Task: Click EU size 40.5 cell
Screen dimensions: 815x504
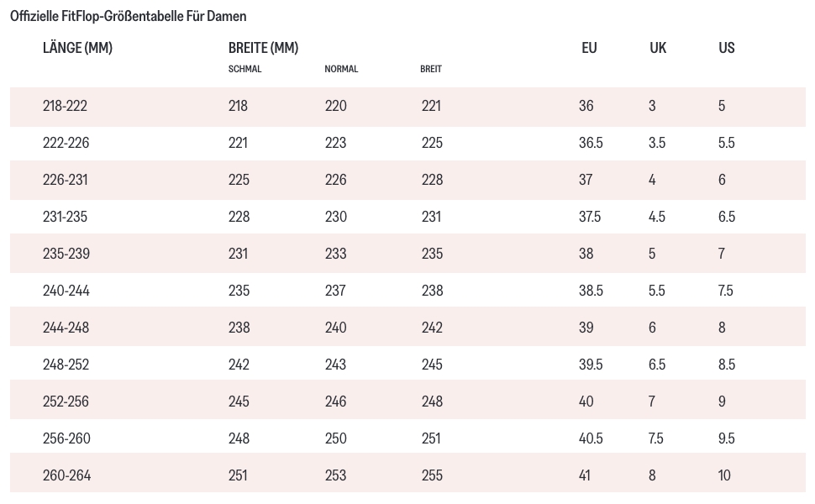Action: pyautogui.click(x=591, y=438)
